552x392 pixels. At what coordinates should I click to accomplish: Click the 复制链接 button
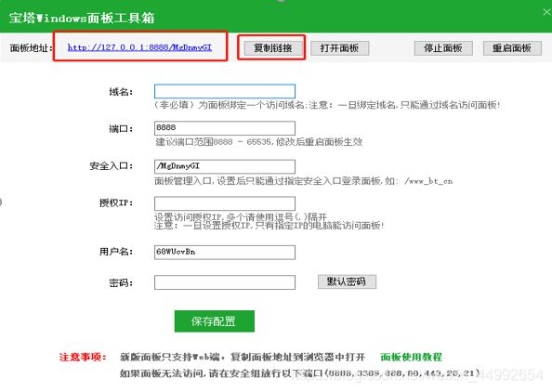(273, 48)
